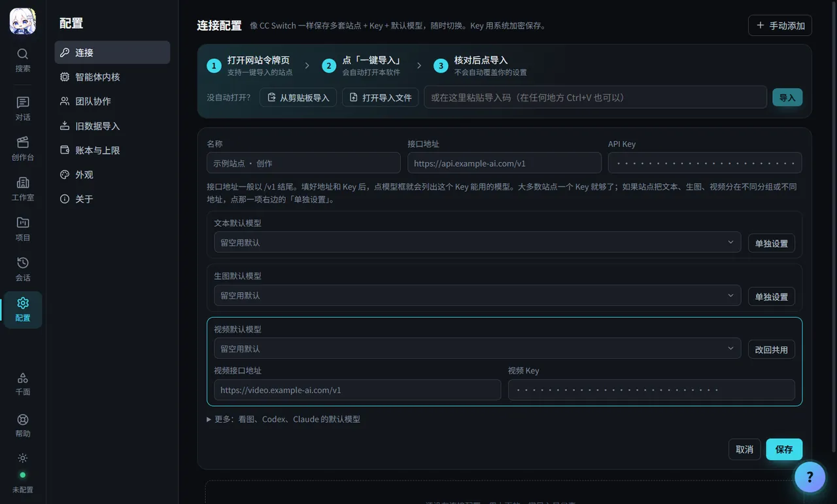
Task: Open the 文本默认模型 dropdown
Action: (477, 243)
